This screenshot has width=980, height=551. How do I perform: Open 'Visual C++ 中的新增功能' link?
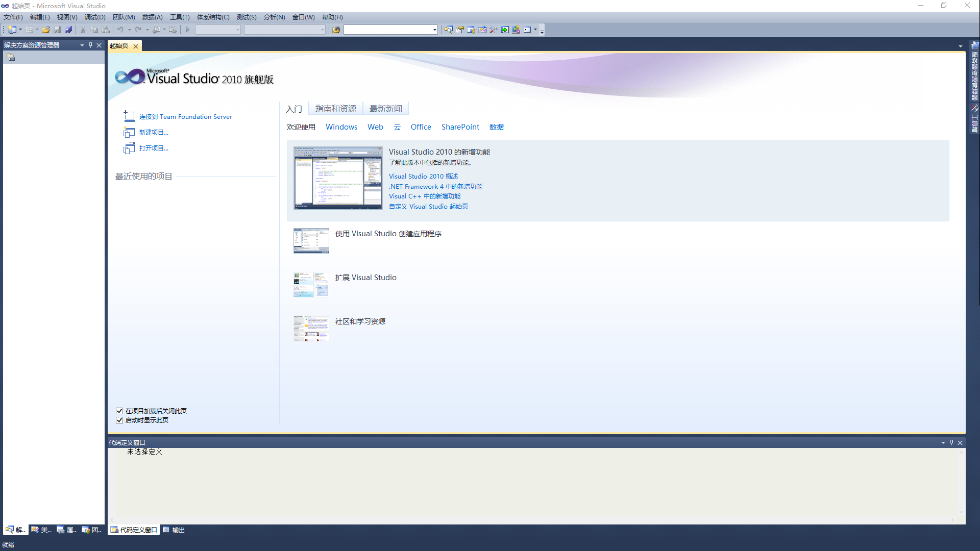(x=425, y=196)
